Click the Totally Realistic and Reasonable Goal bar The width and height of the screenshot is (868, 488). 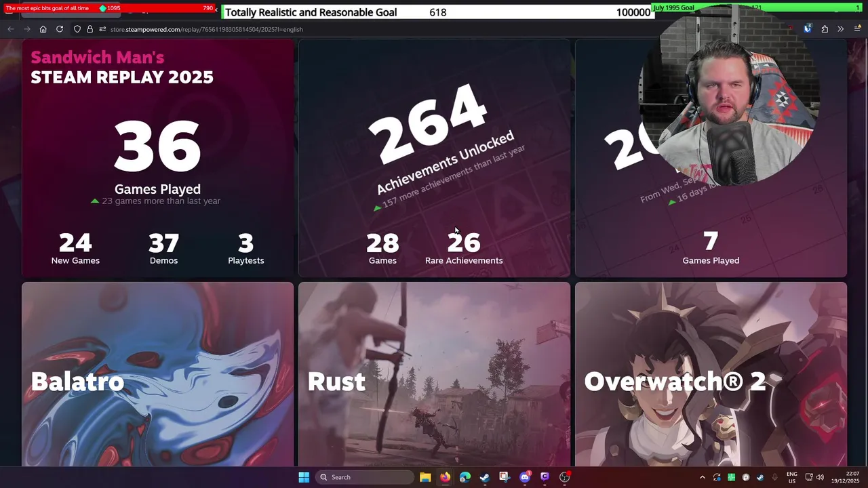point(437,12)
